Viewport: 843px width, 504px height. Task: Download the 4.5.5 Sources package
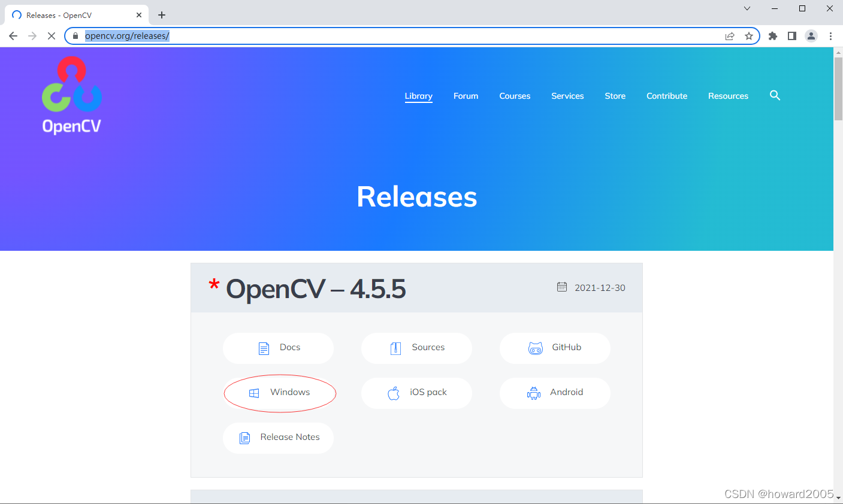[x=416, y=348]
